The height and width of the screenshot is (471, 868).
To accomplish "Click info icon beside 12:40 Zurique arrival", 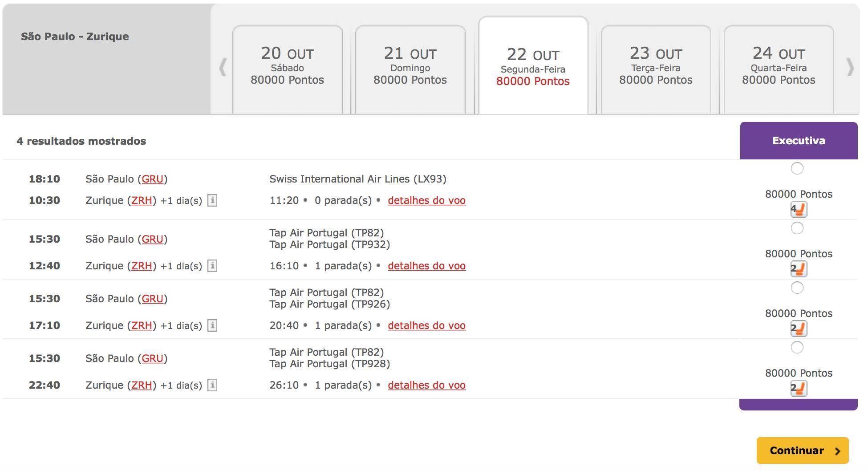I will (x=212, y=266).
